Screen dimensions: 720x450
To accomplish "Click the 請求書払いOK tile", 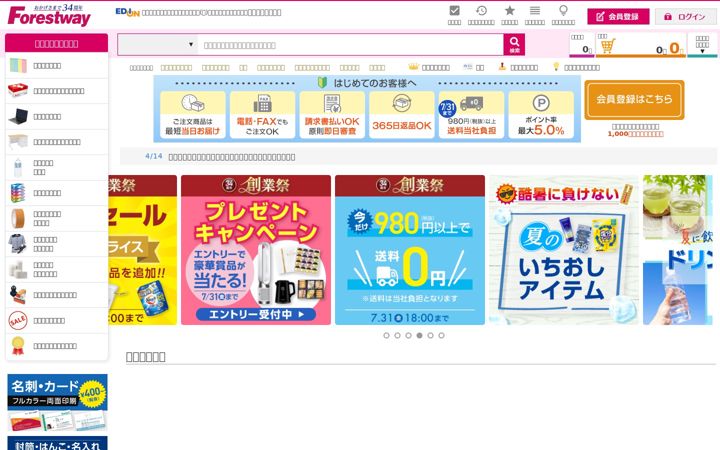I will click(332, 114).
